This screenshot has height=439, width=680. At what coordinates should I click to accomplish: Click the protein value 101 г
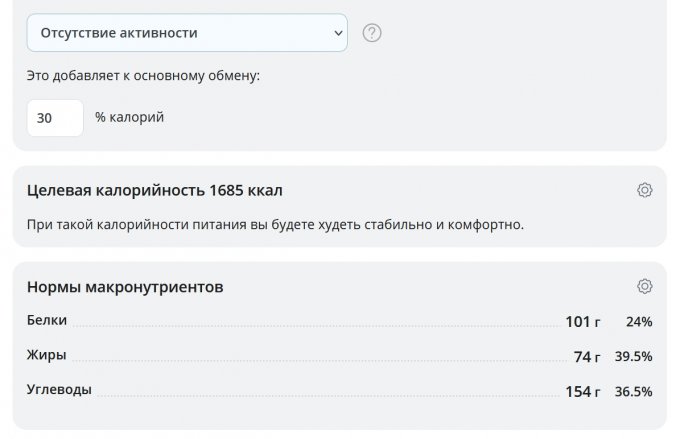(583, 322)
